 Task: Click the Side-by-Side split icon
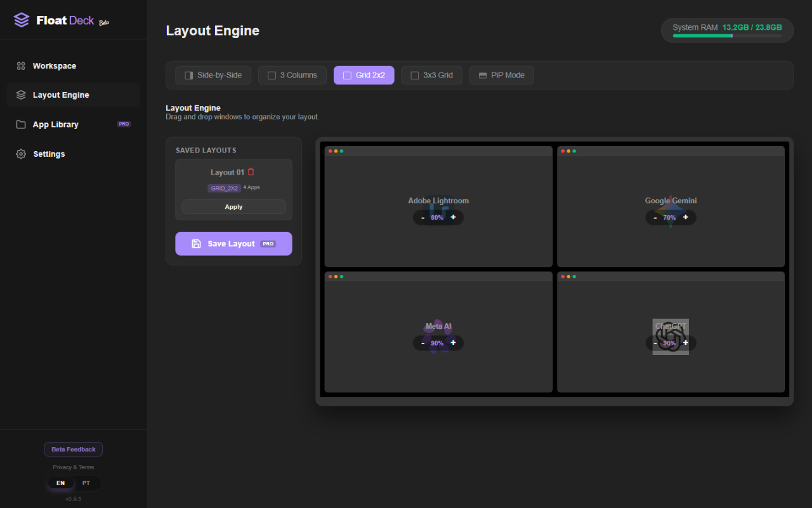[188, 76]
